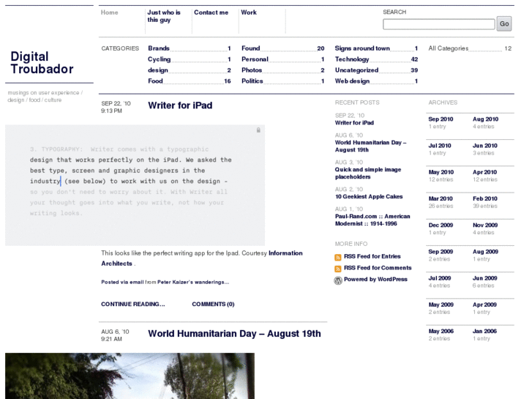Viewport: 532px width, 399px height.
Task: Open Jun 2010 archive
Action: (485, 146)
